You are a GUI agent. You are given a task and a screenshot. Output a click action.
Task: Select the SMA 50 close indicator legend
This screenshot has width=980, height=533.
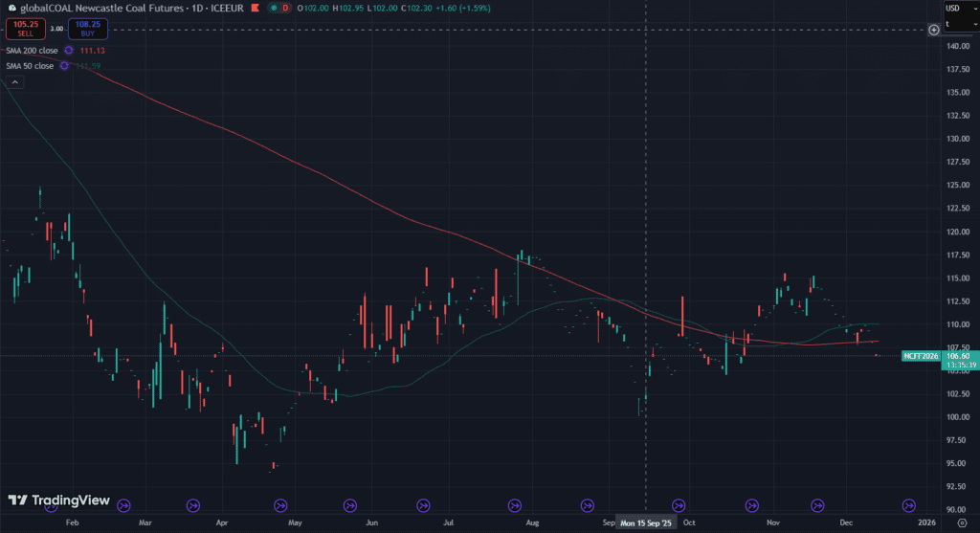[31, 65]
